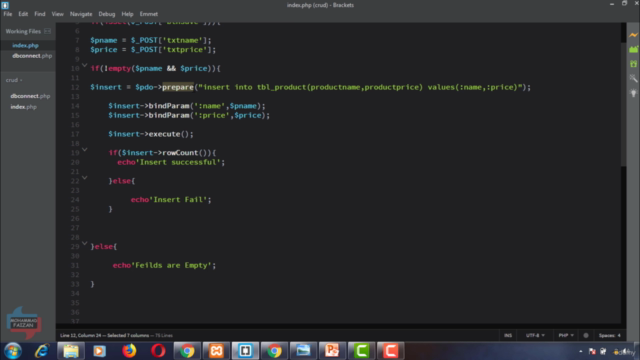
Task: Click the flag Action Center tray icon
Action: [x=592, y=351]
